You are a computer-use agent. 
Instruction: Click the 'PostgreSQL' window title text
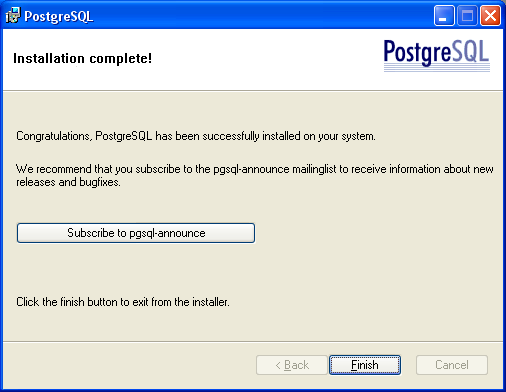point(59,16)
